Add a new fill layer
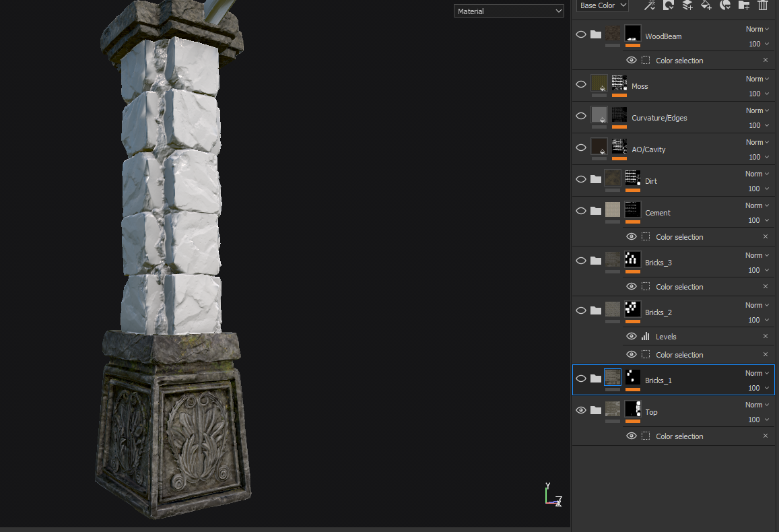Viewport: 779px width, 532px height. tap(706, 5)
